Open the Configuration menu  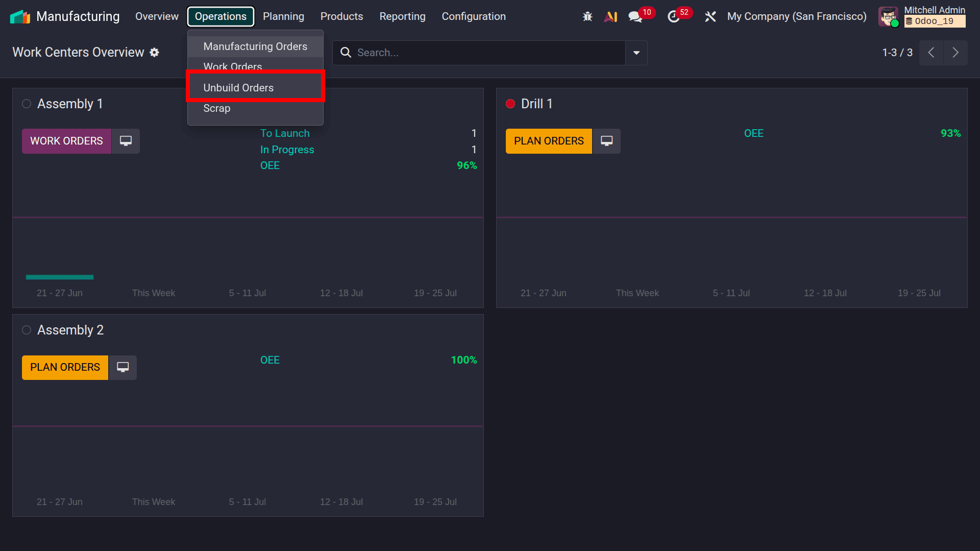click(x=474, y=16)
